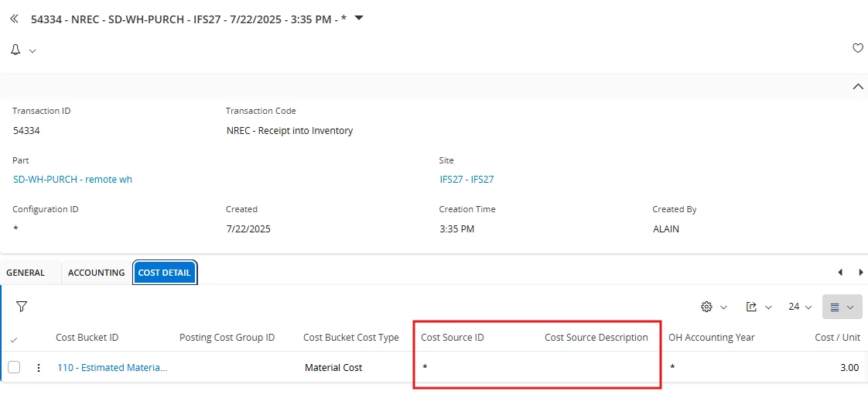Click the double-chevron back navigation icon
The height and width of the screenshot is (395, 868).
pos(15,19)
